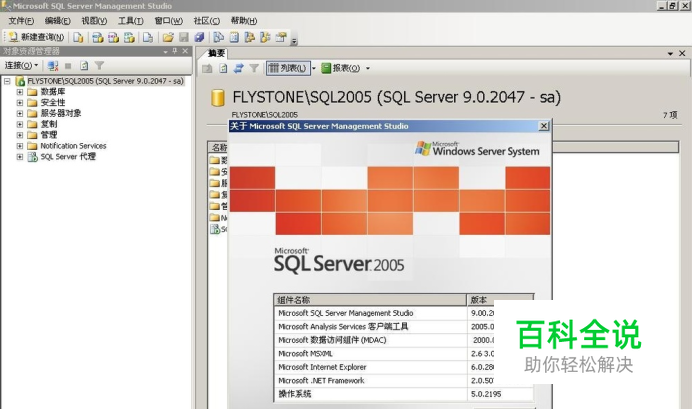Click the SQL Server Mobile Query icon
This screenshot has height=409, width=692.
click(x=148, y=38)
